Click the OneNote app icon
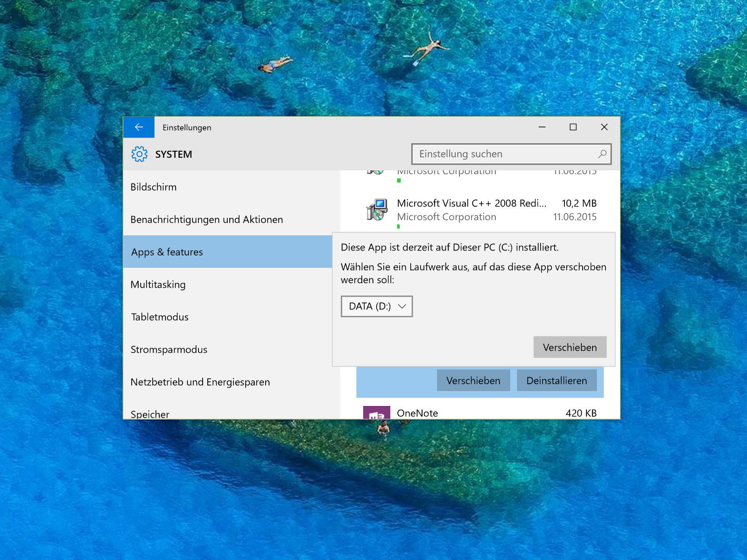 coord(377,413)
